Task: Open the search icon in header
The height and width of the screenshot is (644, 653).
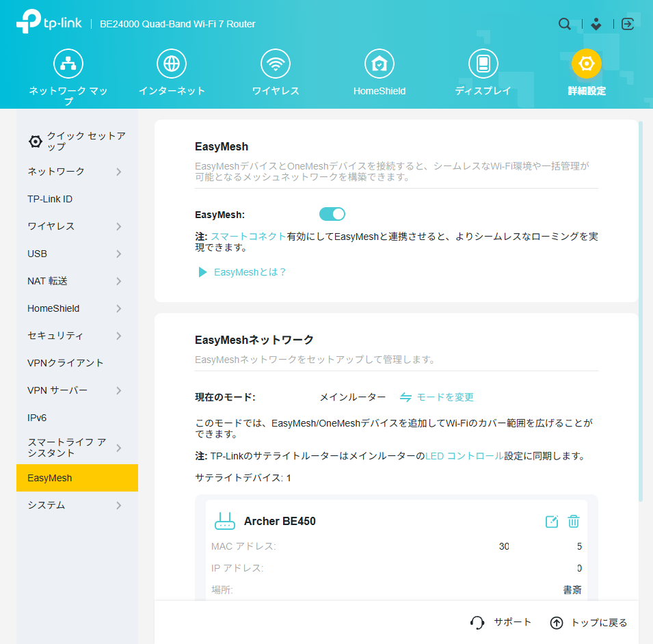Action: (x=564, y=24)
